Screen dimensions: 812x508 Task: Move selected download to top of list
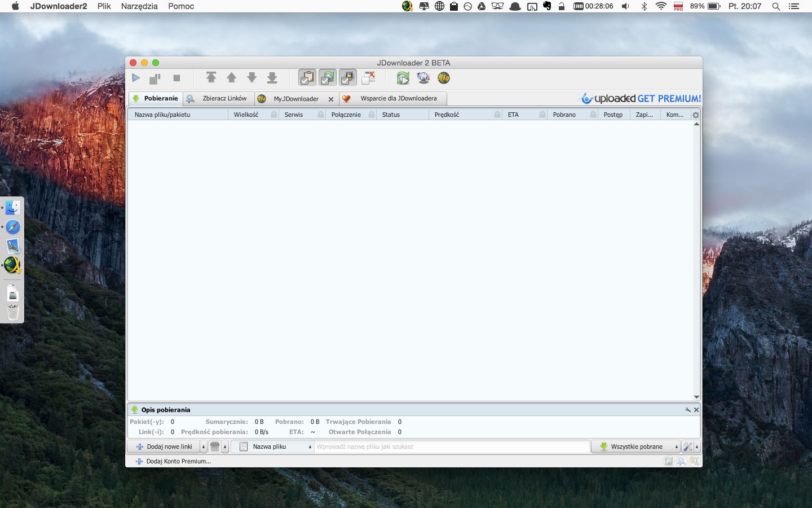click(211, 78)
